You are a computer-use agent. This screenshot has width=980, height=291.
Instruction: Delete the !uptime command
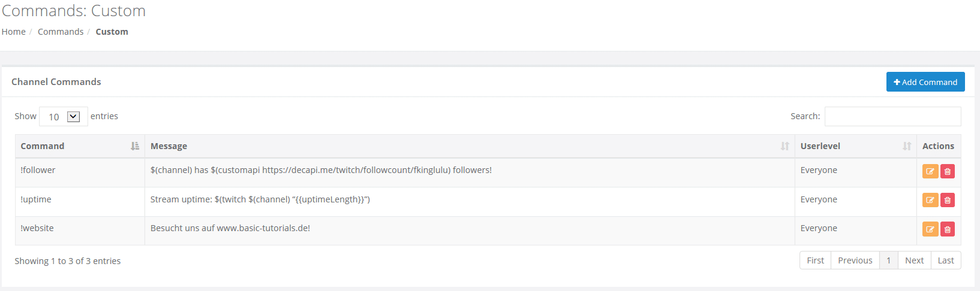(948, 200)
